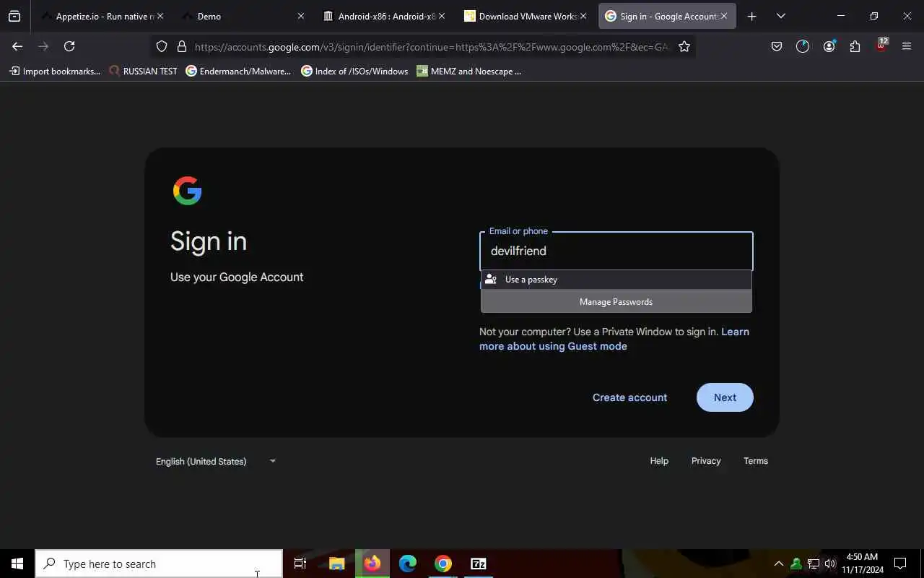Open network status tray icon
924x578 pixels.
click(x=814, y=564)
